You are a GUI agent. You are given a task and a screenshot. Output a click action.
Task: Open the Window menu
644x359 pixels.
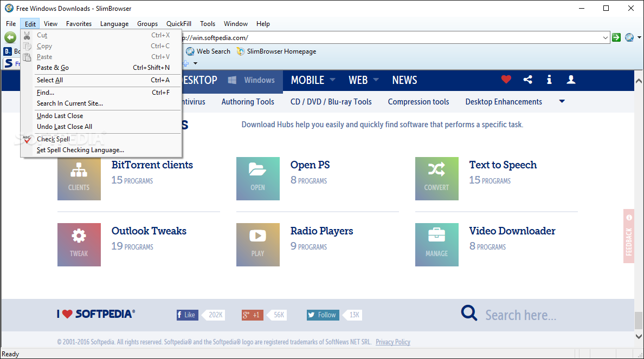pos(236,24)
